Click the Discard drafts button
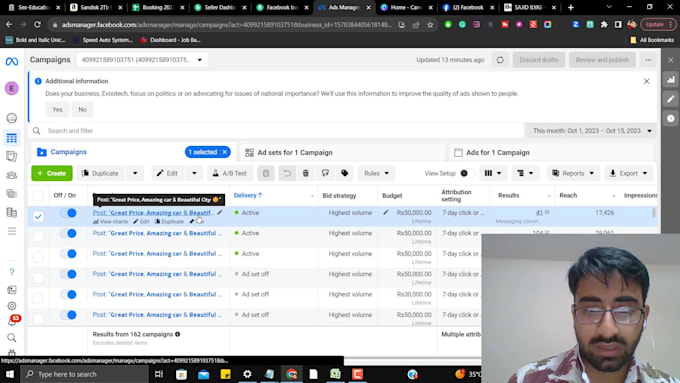This screenshot has height=383, width=680. click(x=539, y=60)
